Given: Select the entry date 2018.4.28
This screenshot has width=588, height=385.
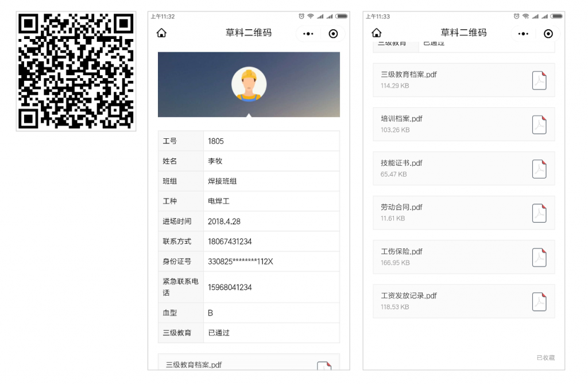Looking at the screenshot, I should click(x=225, y=221).
